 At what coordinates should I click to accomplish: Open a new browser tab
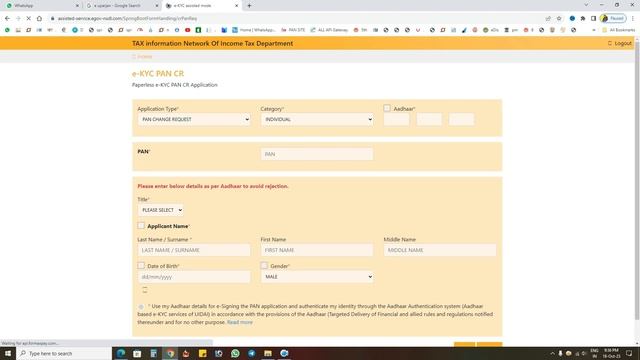coord(249,6)
